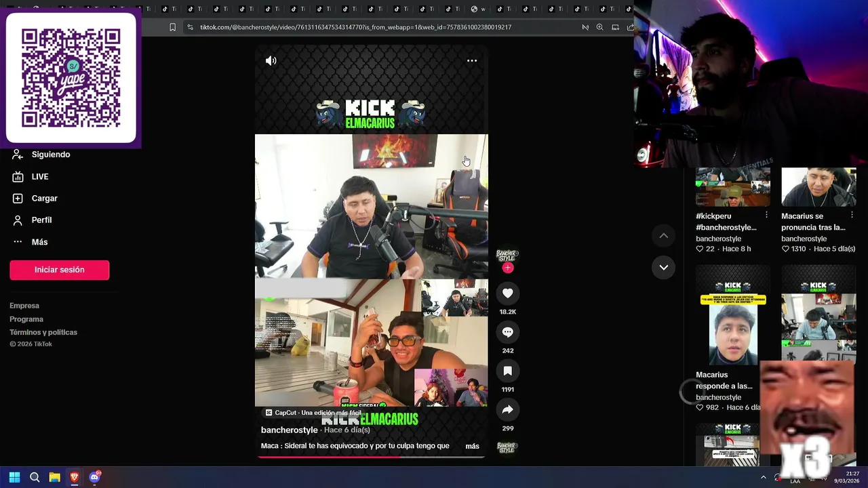Open the bancherostyle username under video
This screenshot has height=488, width=868.
(x=289, y=430)
